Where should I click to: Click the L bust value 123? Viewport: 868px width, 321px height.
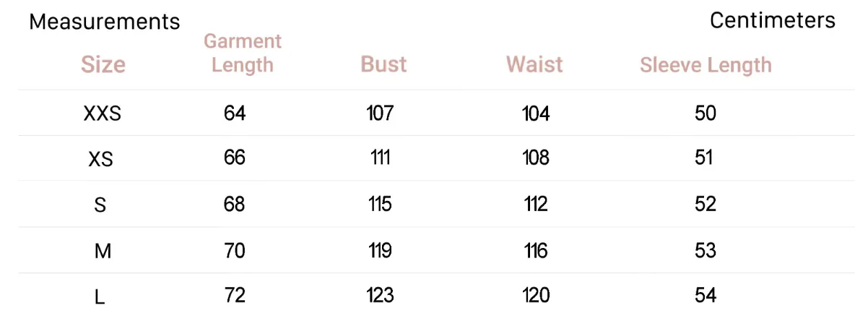(380, 295)
